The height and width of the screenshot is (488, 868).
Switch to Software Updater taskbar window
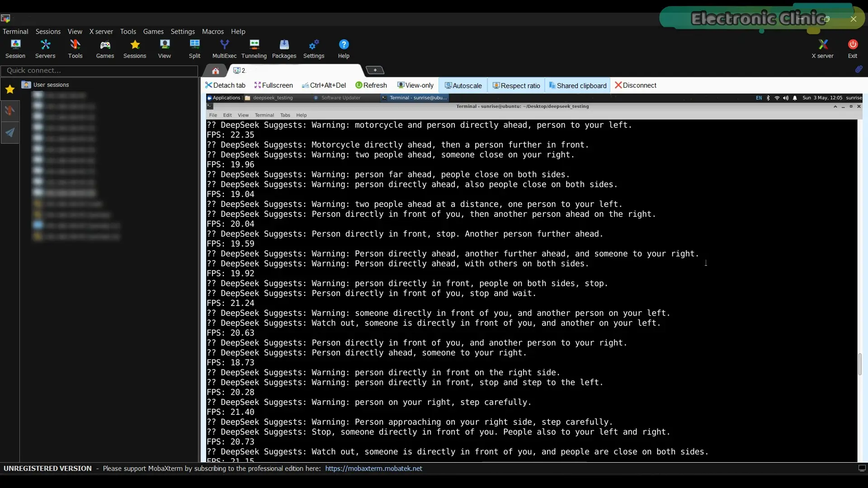(x=340, y=98)
